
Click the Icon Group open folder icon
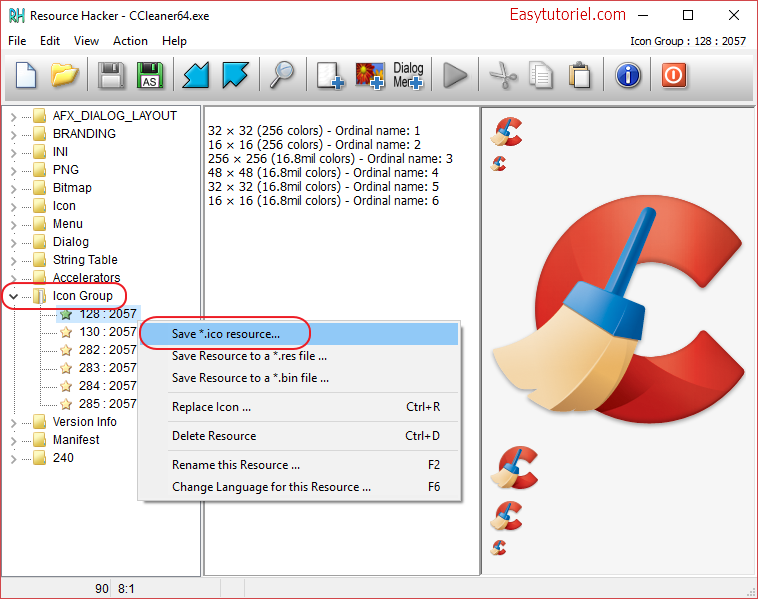[x=40, y=296]
